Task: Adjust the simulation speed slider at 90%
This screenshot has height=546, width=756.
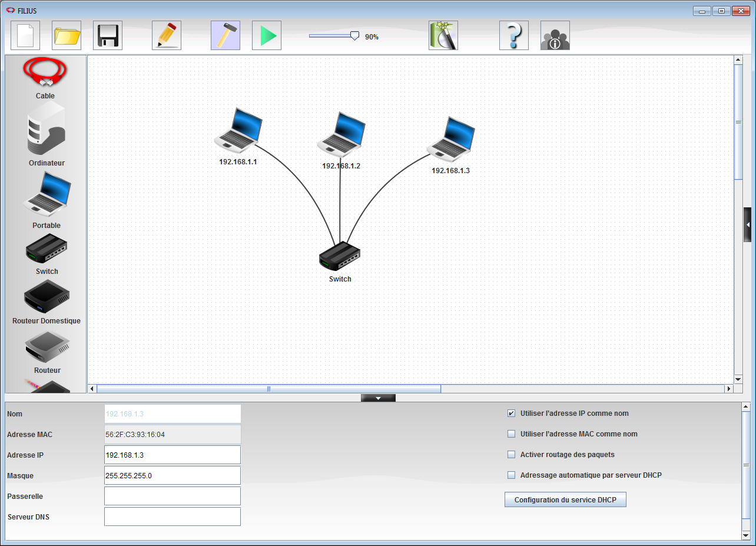Action: 354,36
